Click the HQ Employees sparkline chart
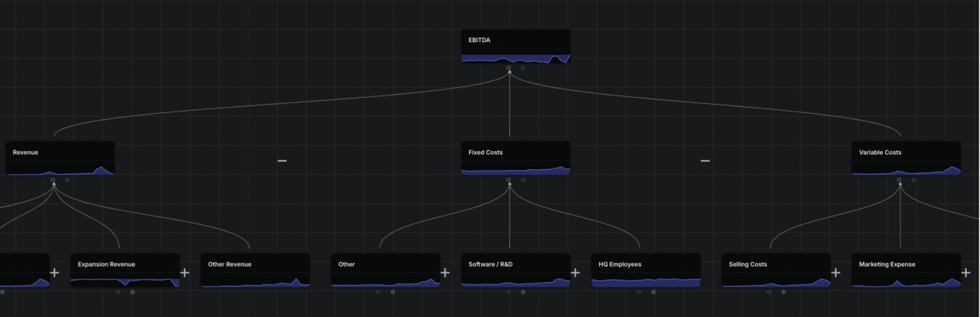This screenshot has width=980, height=317. [x=646, y=282]
